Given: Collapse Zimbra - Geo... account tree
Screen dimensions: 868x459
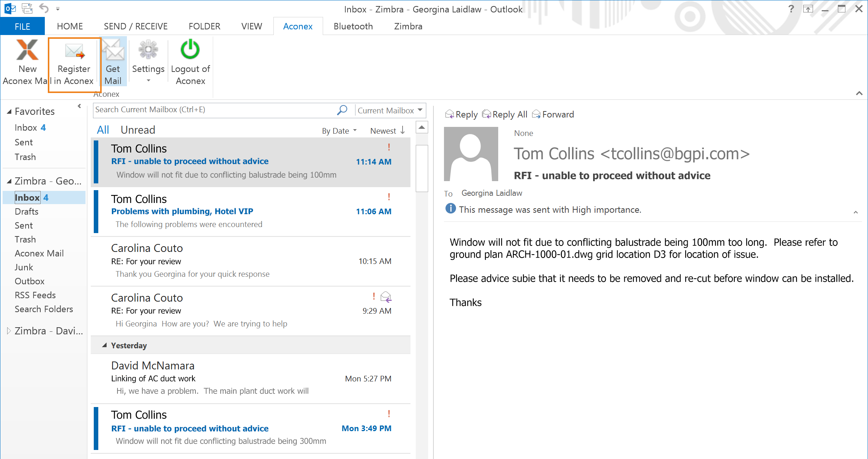Looking at the screenshot, I should pos(9,181).
